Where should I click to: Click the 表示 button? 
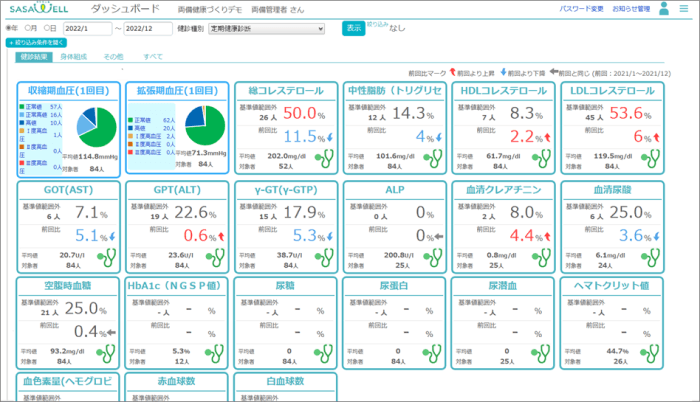tap(353, 28)
